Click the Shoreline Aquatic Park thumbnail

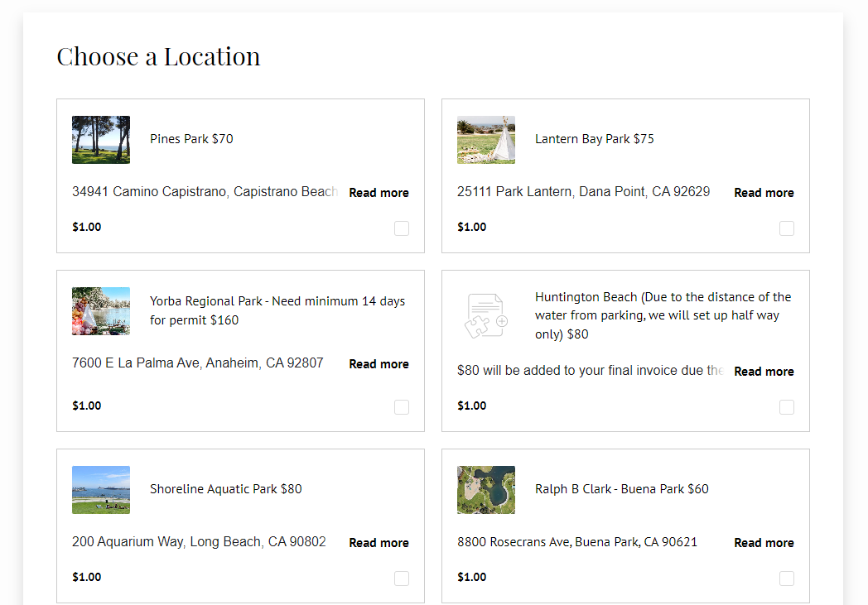coord(101,490)
